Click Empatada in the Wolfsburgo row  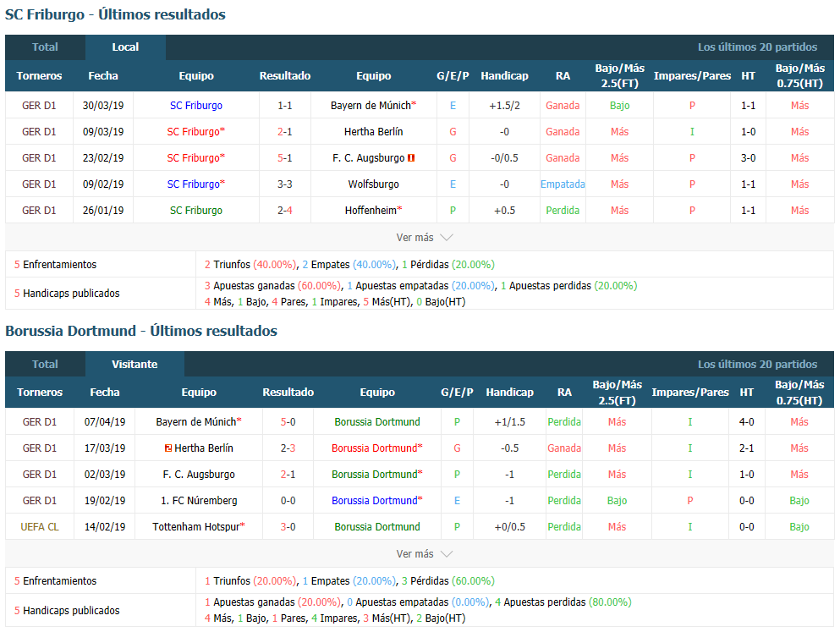pos(563,184)
